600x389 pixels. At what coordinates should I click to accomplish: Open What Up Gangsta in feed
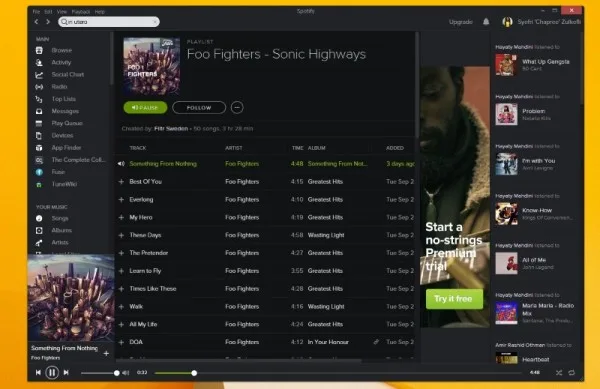click(x=546, y=62)
